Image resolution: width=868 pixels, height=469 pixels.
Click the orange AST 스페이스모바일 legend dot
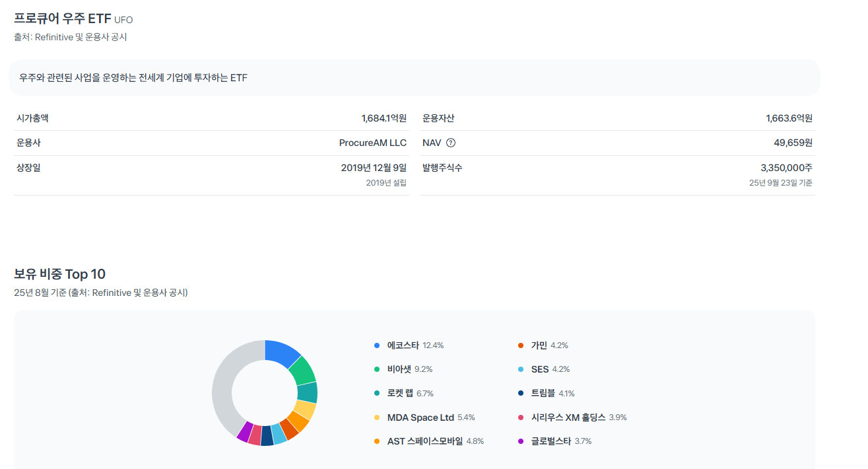coord(377,441)
